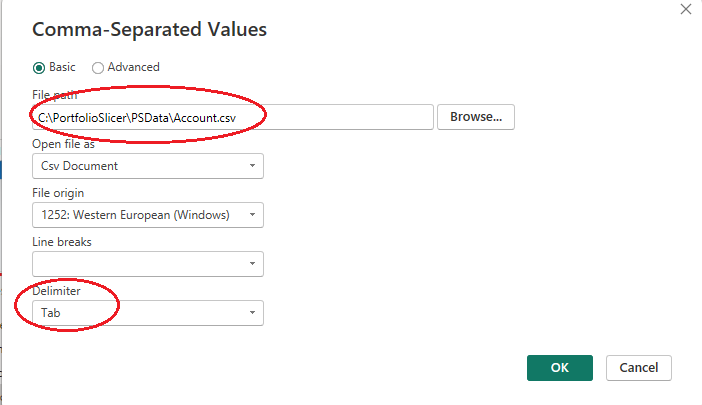Click the 'Advanced' option label text
The height and width of the screenshot is (405, 702).
(x=134, y=68)
